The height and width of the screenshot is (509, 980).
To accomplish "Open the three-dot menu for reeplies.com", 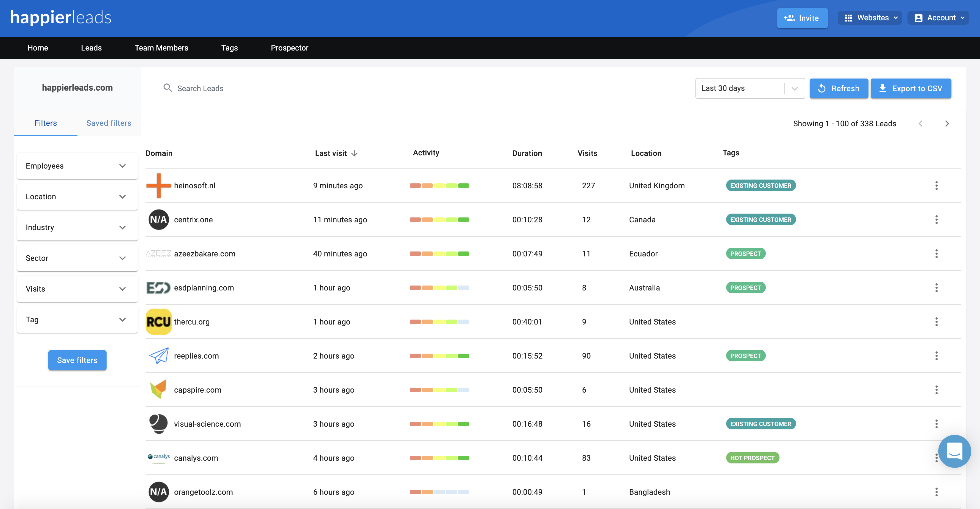I will click(x=936, y=356).
